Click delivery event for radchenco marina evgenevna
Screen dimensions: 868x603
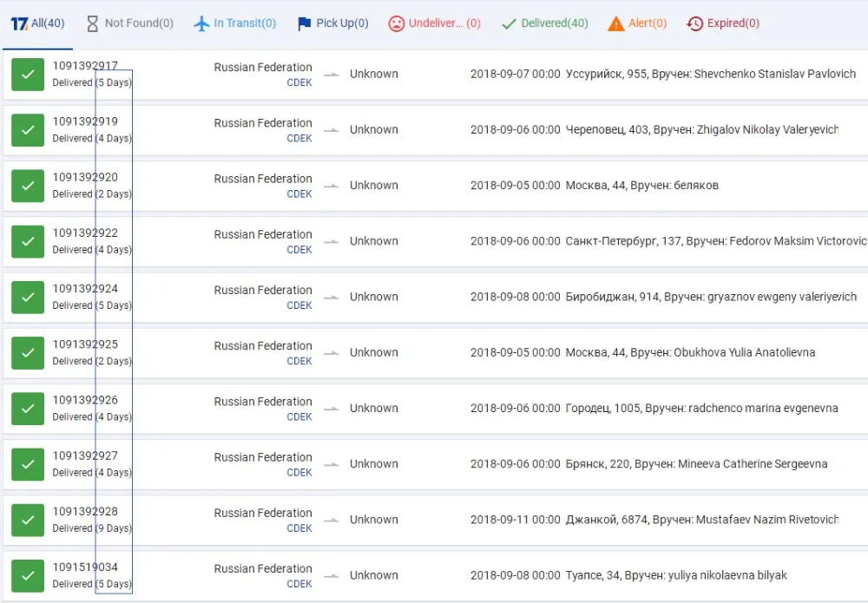point(654,409)
